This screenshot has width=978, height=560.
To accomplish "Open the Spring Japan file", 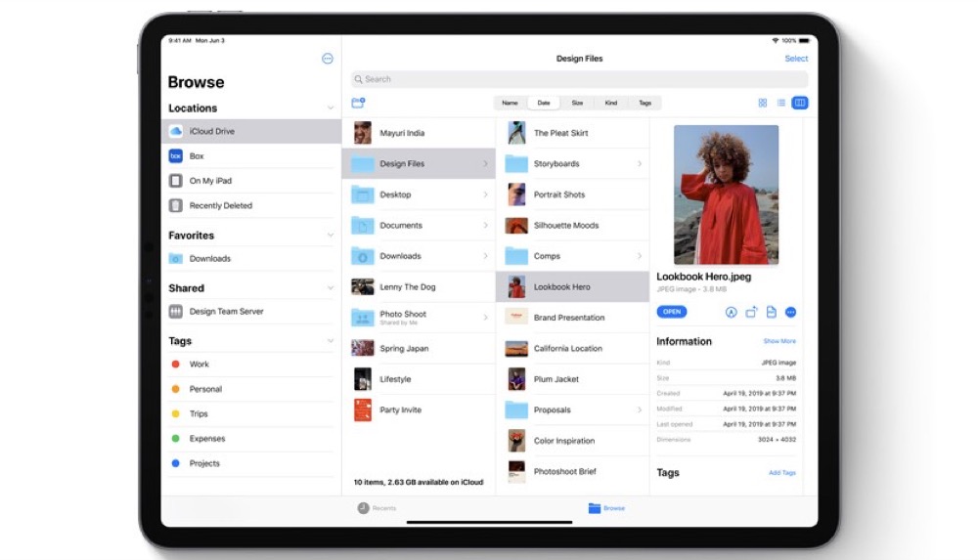I will pos(420,349).
